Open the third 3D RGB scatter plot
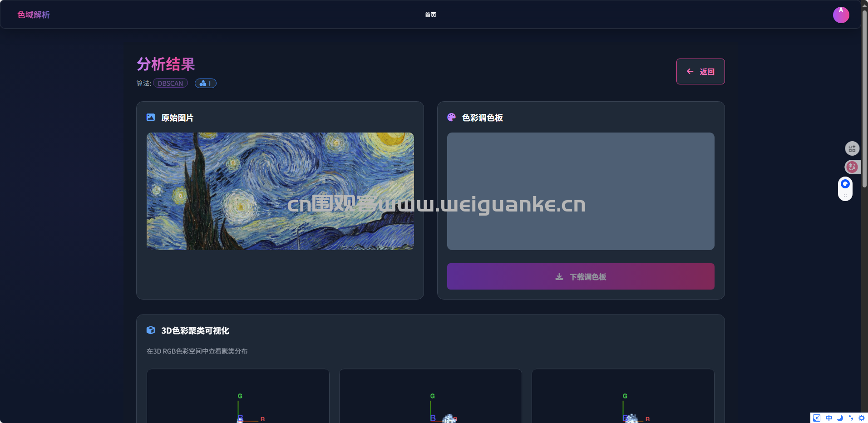 click(623, 396)
